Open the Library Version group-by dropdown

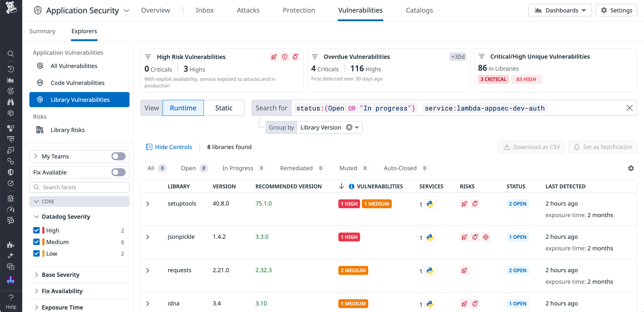click(357, 127)
